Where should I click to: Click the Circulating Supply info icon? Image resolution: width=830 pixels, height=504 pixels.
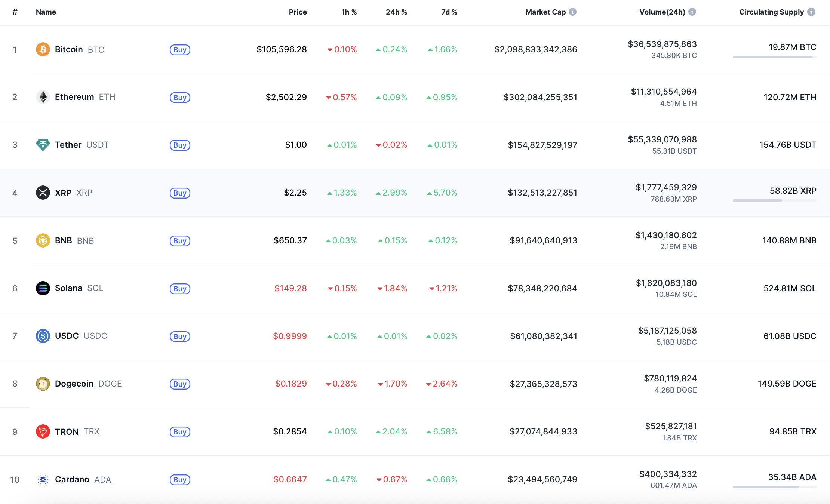(811, 12)
